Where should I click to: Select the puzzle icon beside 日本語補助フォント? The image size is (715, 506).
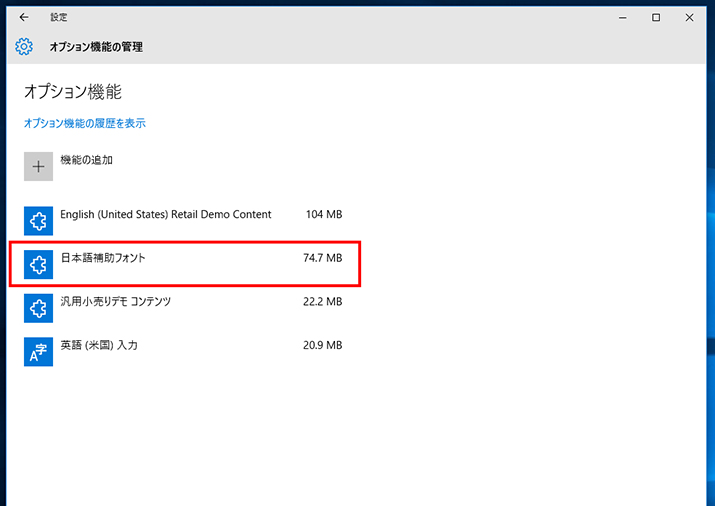[x=38, y=264]
